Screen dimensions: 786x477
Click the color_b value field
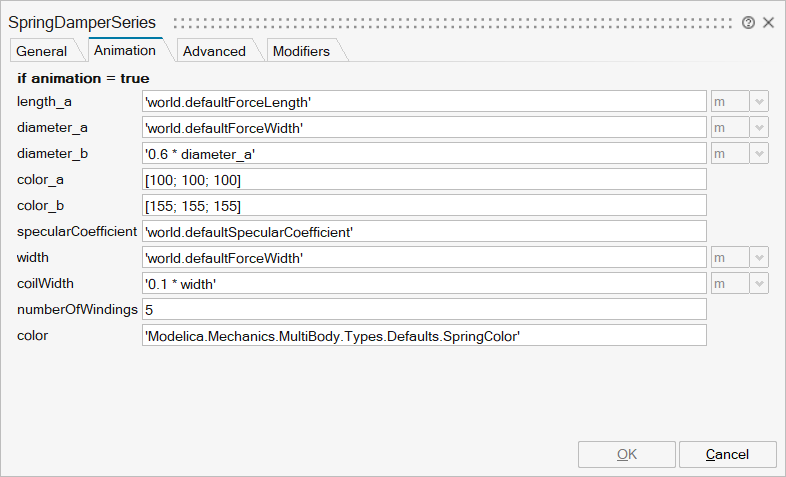(x=425, y=205)
